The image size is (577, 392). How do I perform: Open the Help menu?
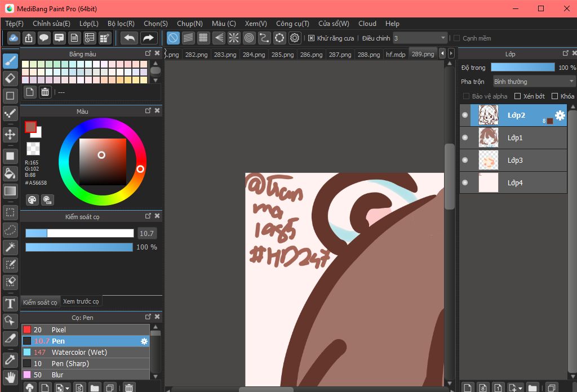[x=392, y=24]
